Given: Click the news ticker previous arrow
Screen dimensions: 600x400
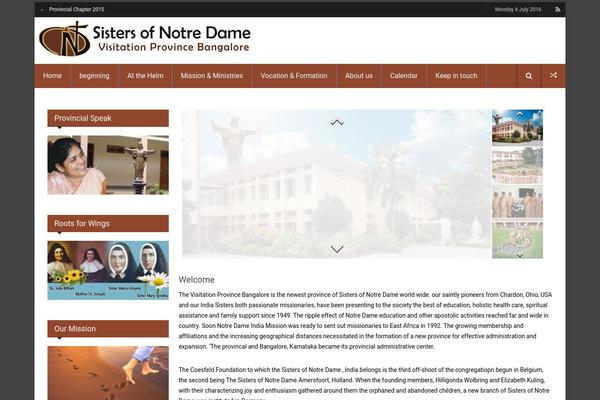Looking at the screenshot, I should pos(42,10).
